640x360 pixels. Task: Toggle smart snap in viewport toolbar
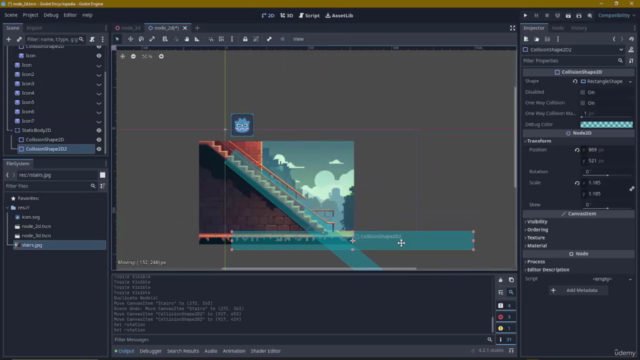pyautogui.click(x=211, y=39)
